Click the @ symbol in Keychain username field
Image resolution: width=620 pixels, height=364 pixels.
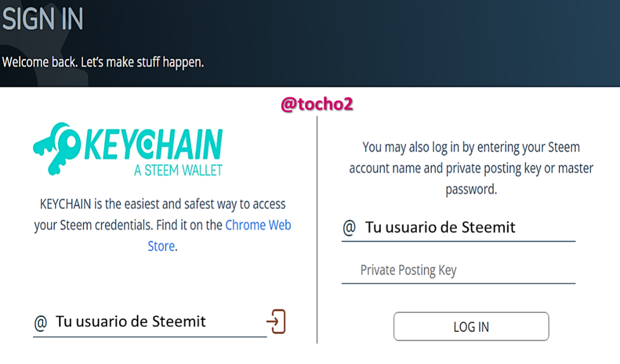click(x=40, y=322)
